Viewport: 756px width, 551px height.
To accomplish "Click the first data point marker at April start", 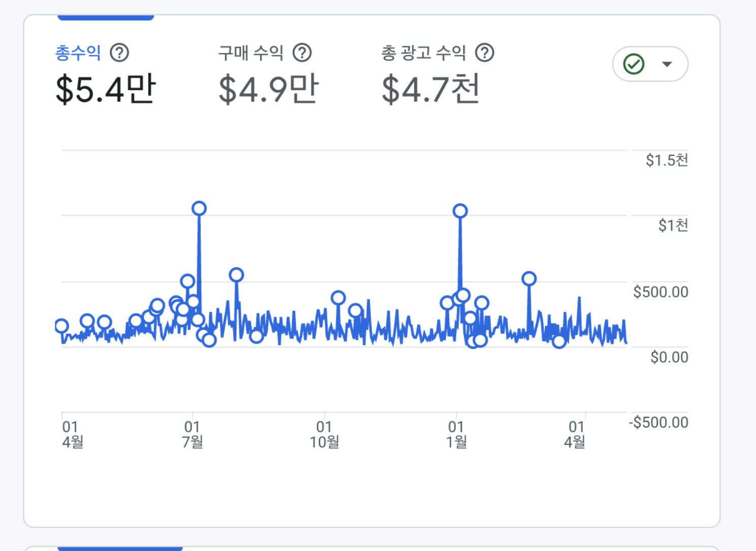I will [61, 326].
